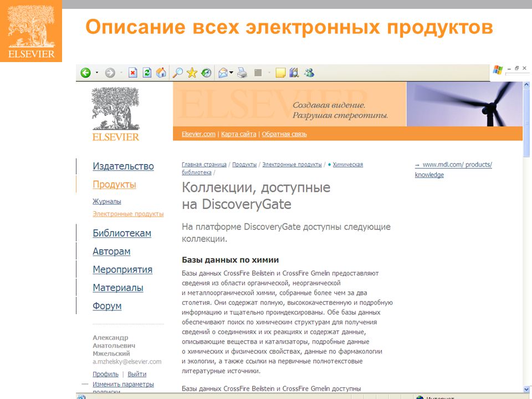532x399 pixels.
Task: Click Продукты breadcrumb link
Action: pos(244,164)
